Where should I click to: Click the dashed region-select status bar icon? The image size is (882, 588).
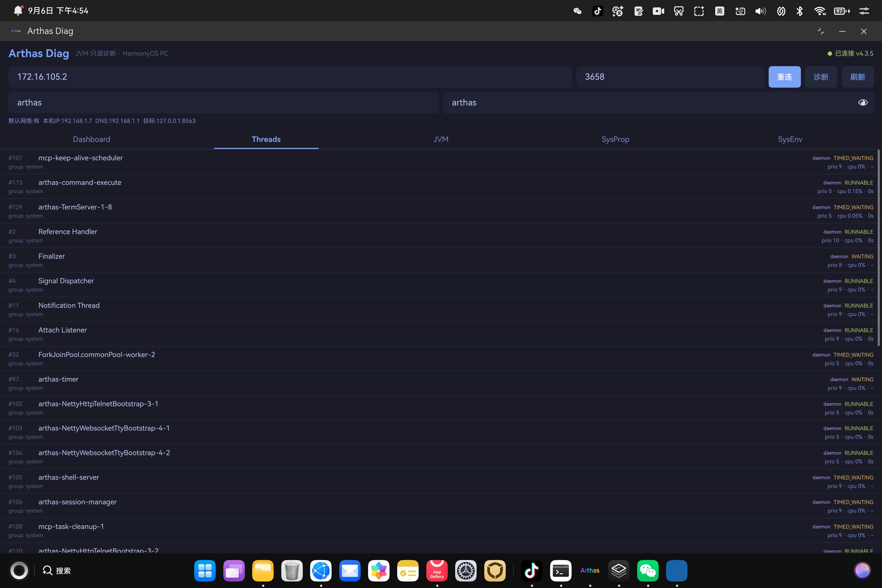point(699,11)
